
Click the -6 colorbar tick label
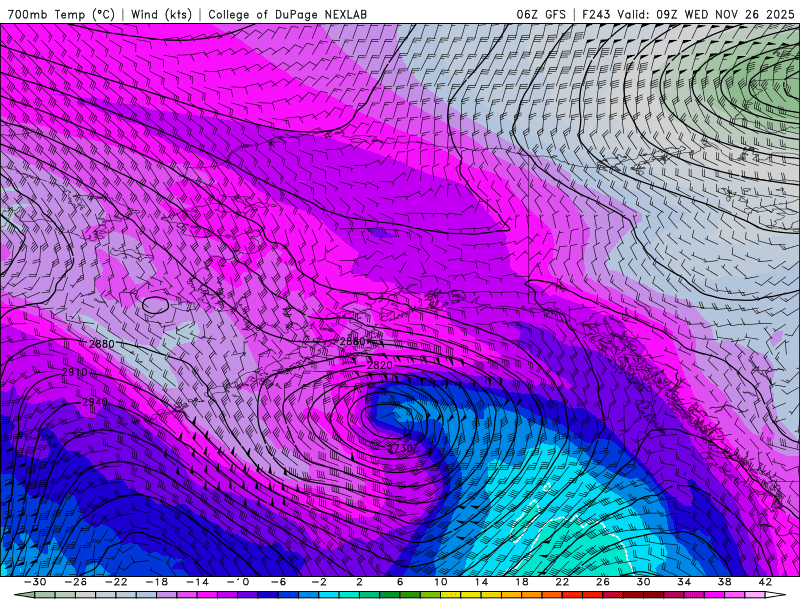(x=278, y=582)
